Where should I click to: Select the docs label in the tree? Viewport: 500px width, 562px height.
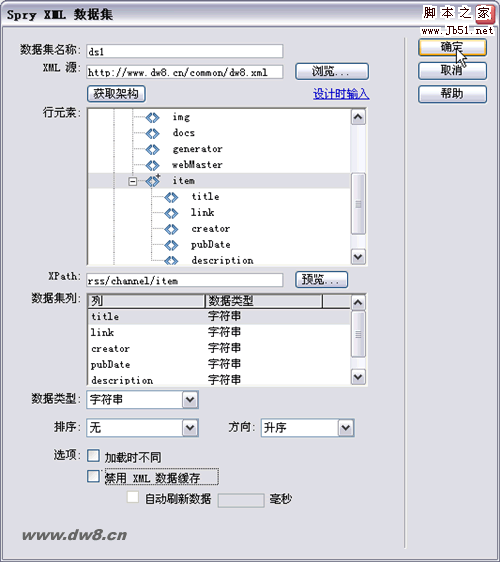(x=184, y=133)
